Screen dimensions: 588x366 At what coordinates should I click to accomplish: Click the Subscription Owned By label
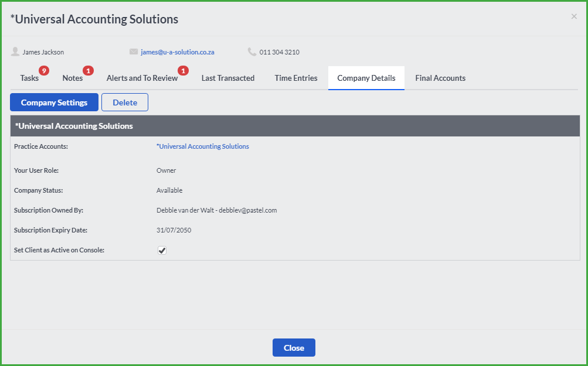[49, 210]
